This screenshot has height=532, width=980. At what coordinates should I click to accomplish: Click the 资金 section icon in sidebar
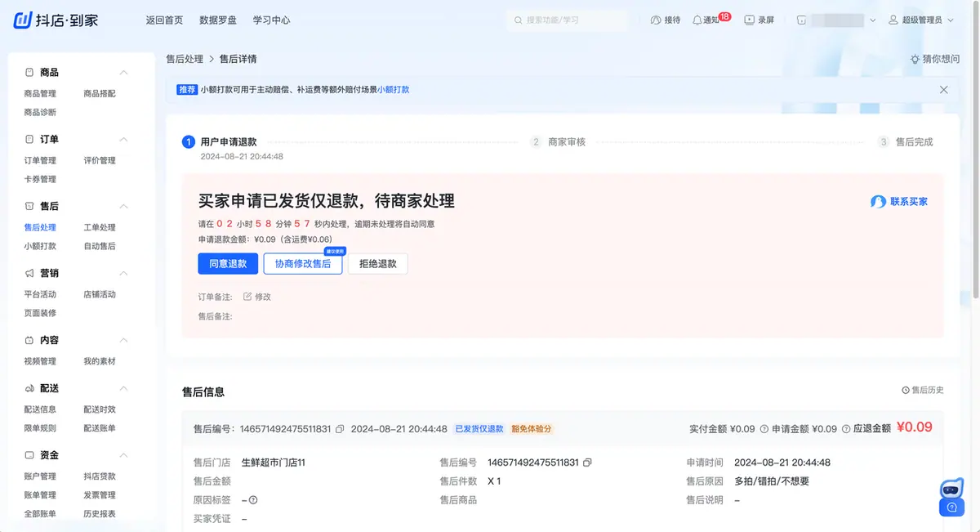click(29, 455)
